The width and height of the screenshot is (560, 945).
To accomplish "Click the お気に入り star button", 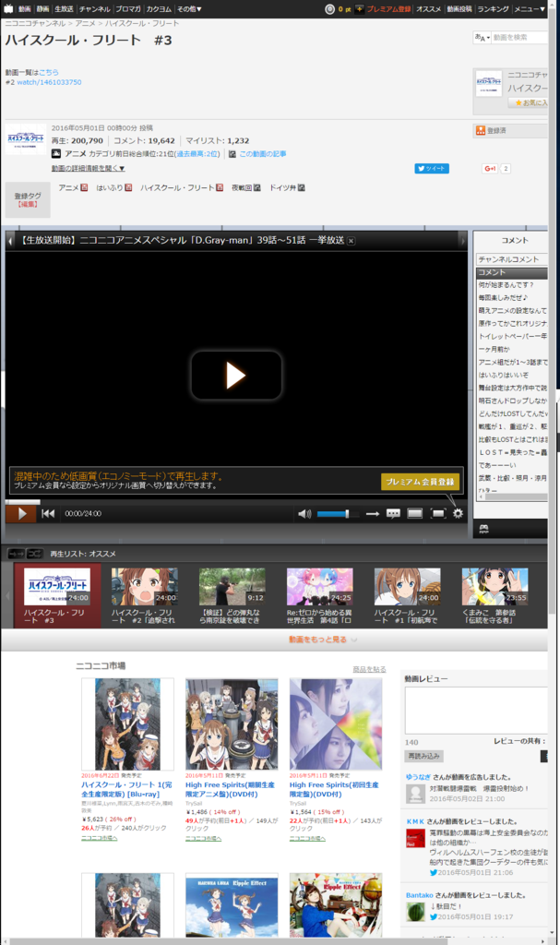I will click(x=528, y=102).
